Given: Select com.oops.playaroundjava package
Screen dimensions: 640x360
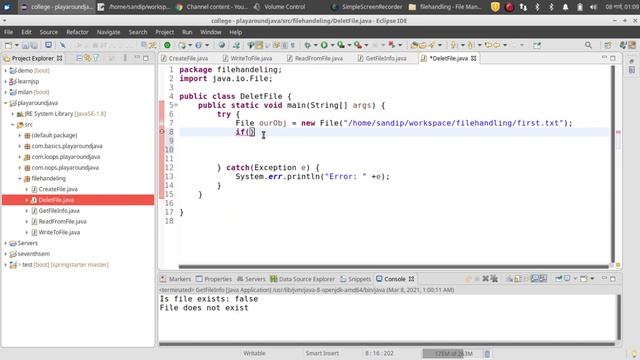Looking at the screenshot, I should pyautogui.click(x=65, y=168).
